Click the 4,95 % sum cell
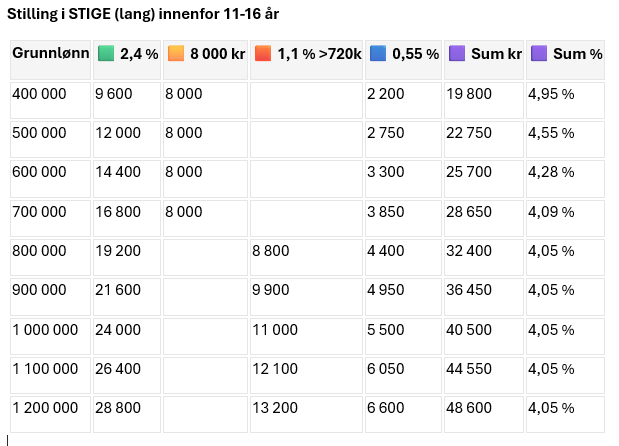619x446 pixels. pos(565,100)
